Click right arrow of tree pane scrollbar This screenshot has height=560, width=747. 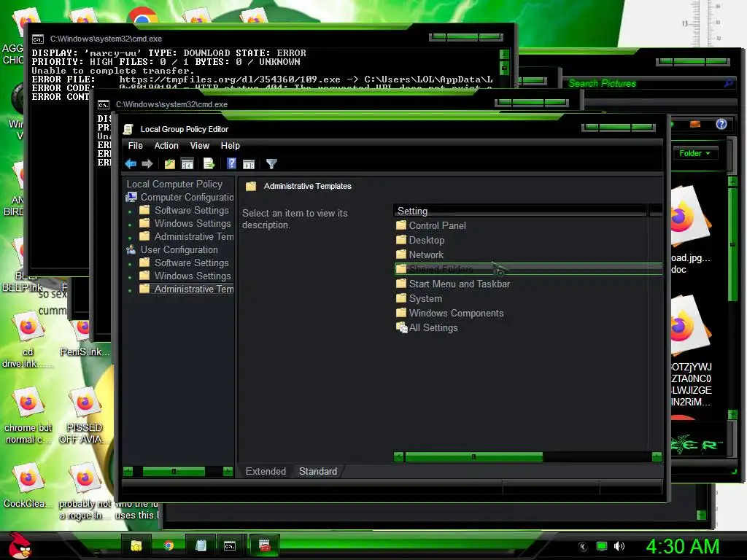tap(228, 472)
